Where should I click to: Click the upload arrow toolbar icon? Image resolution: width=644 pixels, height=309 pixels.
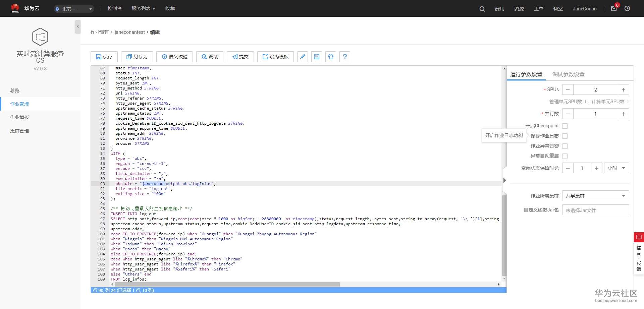[x=331, y=57]
